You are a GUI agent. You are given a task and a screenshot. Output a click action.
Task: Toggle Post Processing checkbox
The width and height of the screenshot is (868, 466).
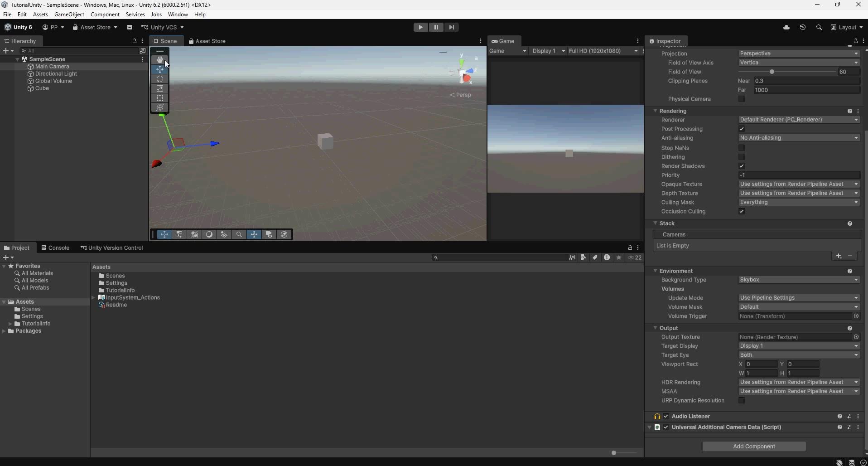pyautogui.click(x=742, y=129)
